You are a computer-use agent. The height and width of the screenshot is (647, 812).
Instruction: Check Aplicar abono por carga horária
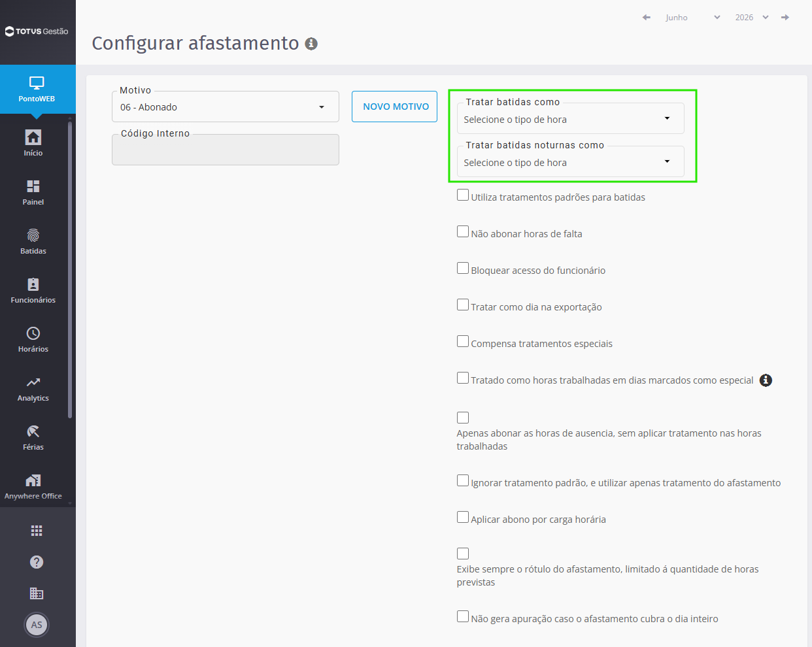coord(463,518)
